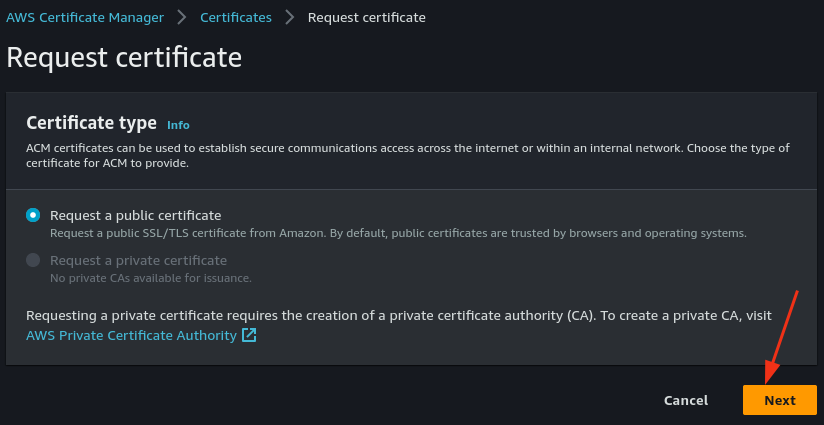Screen dimensions: 824x425
Task: Click the 'Request a private certificate' label
Action: [138, 260]
